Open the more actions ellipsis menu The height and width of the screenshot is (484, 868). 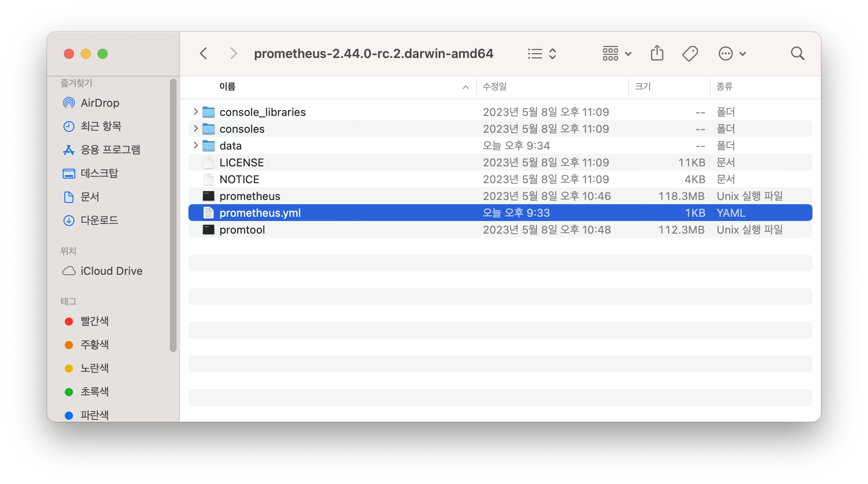coord(732,54)
